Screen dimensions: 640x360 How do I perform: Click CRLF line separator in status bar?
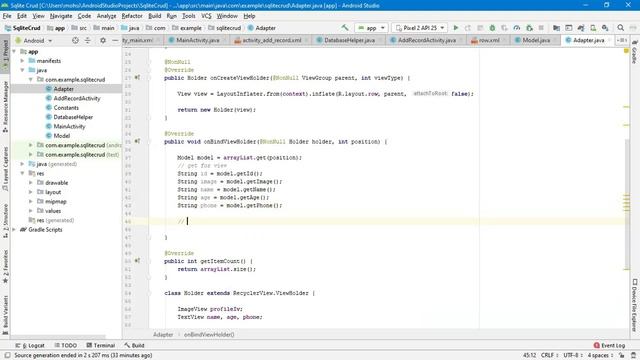549,356
